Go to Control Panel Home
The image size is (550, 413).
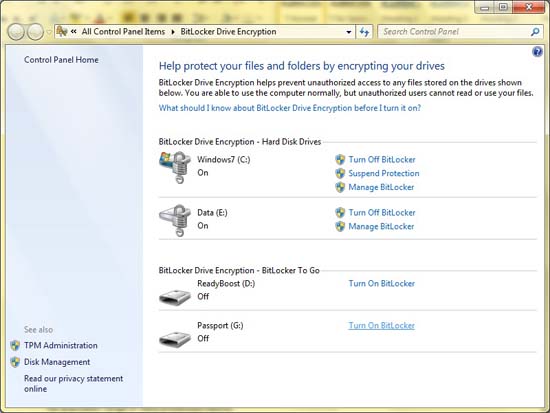point(61,60)
